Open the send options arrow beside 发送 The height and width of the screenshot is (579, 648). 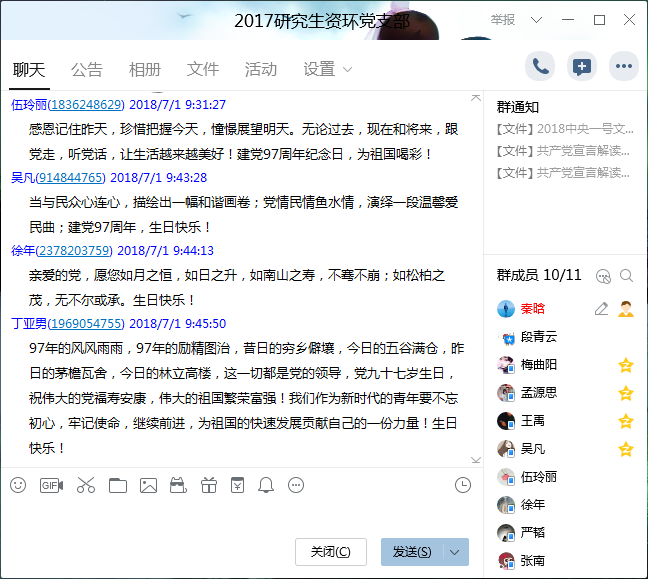[456, 552]
